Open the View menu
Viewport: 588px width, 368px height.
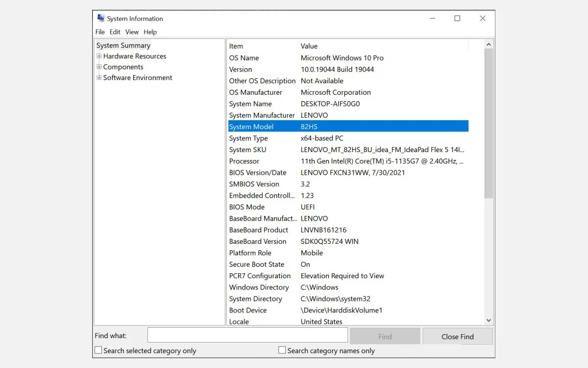coord(131,31)
